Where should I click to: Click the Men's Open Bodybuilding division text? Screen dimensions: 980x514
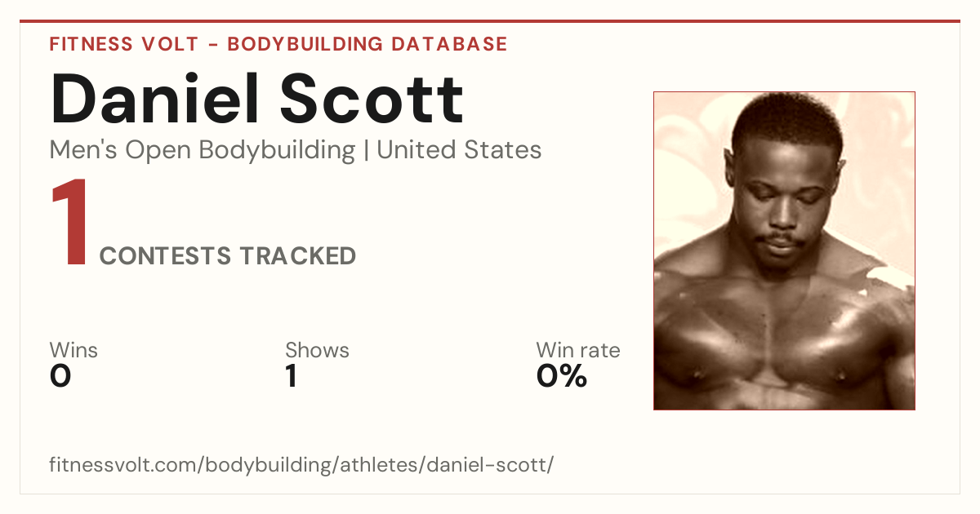coord(203,150)
